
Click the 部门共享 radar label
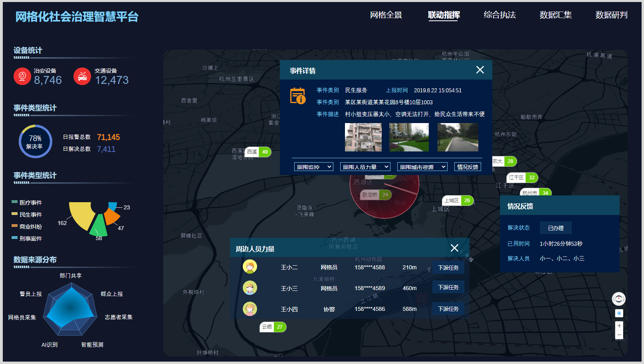[71, 276]
